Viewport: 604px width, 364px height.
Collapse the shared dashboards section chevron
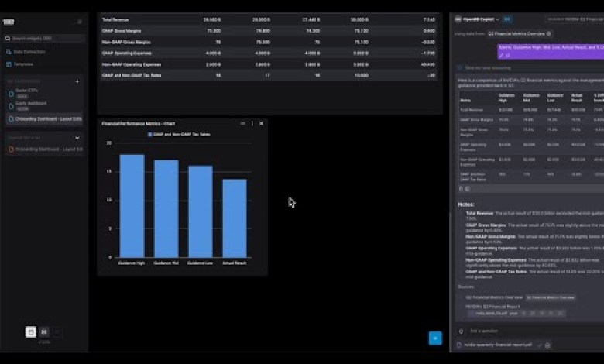click(x=77, y=138)
